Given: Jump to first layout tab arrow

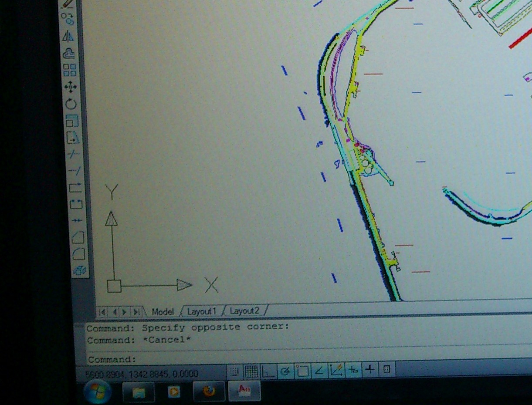Looking at the screenshot, I should coord(103,312).
